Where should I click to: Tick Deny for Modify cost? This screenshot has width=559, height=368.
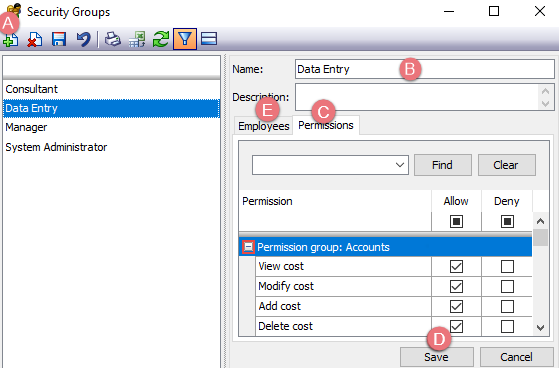pyautogui.click(x=507, y=286)
